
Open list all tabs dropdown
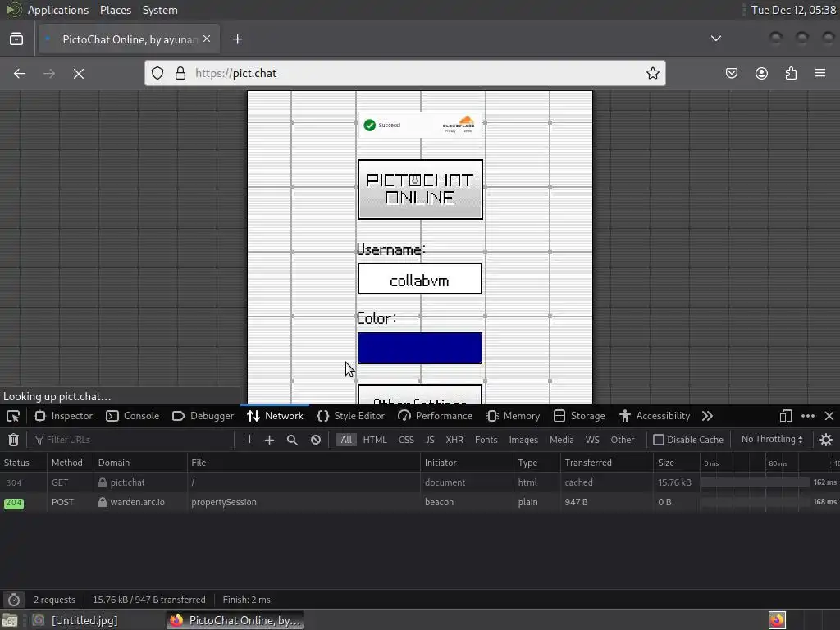click(715, 39)
